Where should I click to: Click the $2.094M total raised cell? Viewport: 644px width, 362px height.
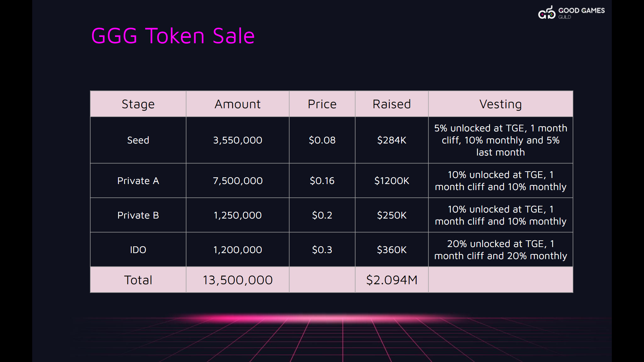click(392, 280)
